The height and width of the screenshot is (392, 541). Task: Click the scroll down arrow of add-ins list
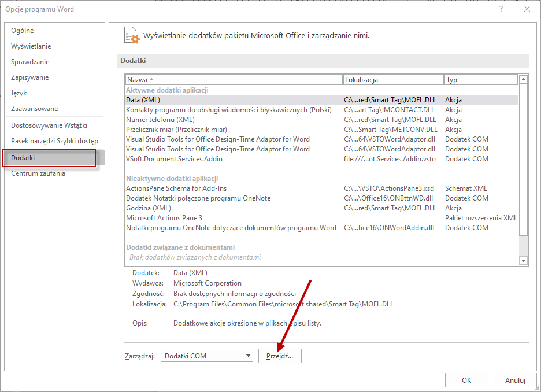[x=524, y=261]
